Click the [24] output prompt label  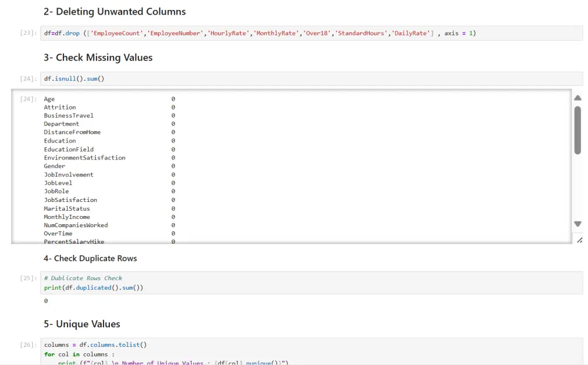tap(28, 99)
